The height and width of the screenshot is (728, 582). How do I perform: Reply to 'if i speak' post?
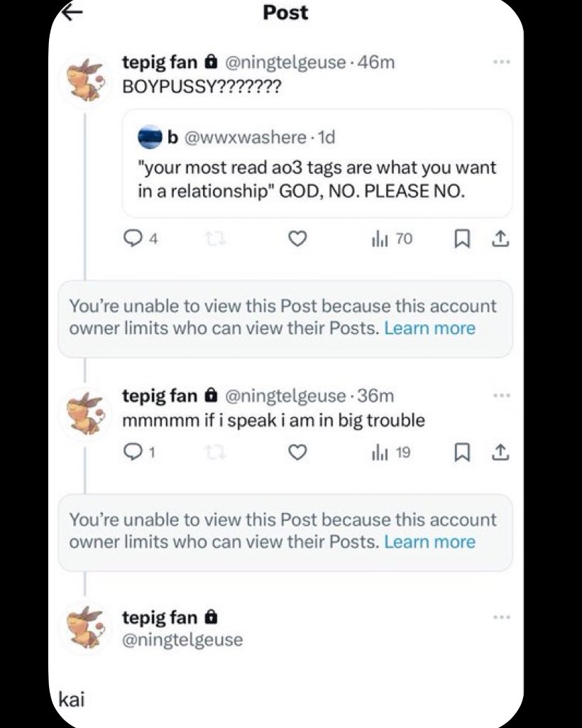click(133, 452)
